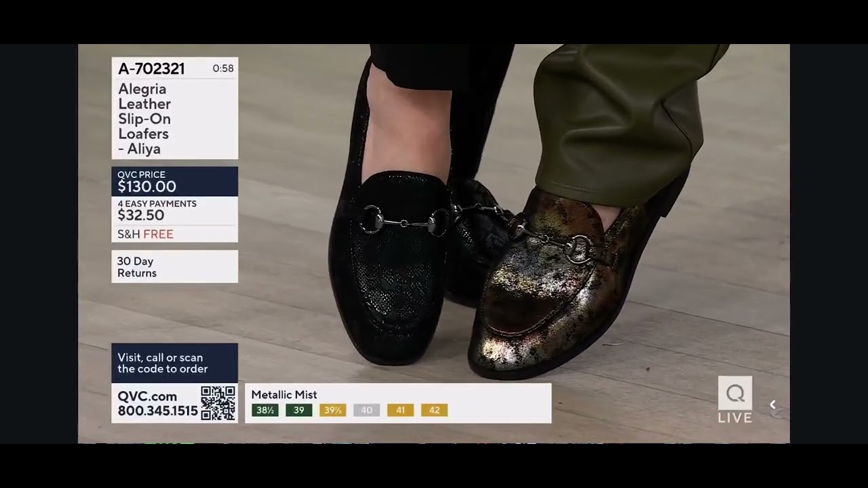The width and height of the screenshot is (868, 488).
Task: Click phone number 800.345.1515
Action: tap(158, 411)
